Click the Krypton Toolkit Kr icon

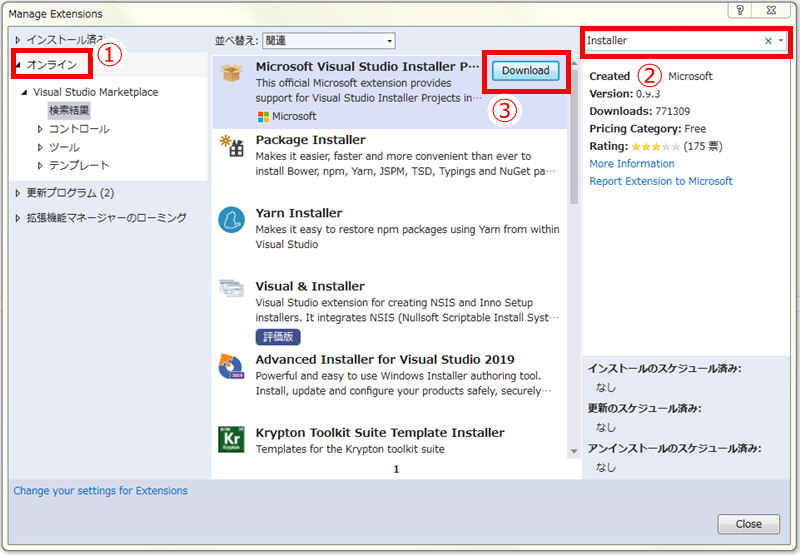(x=231, y=439)
